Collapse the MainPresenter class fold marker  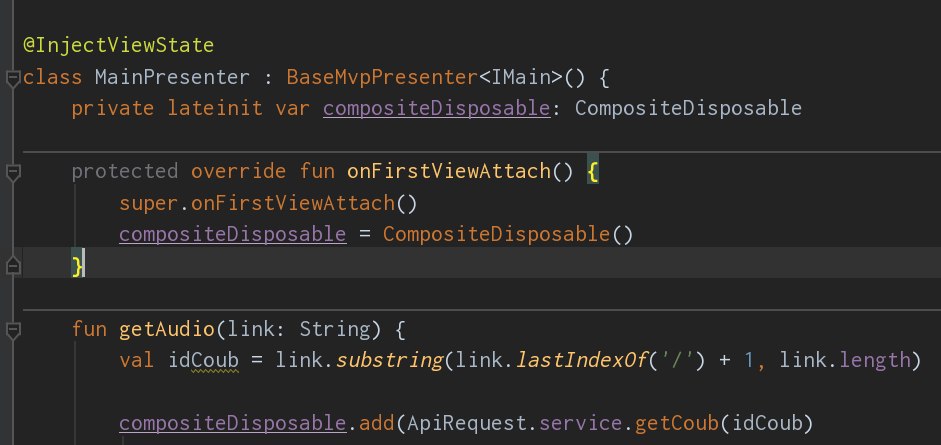point(13,78)
